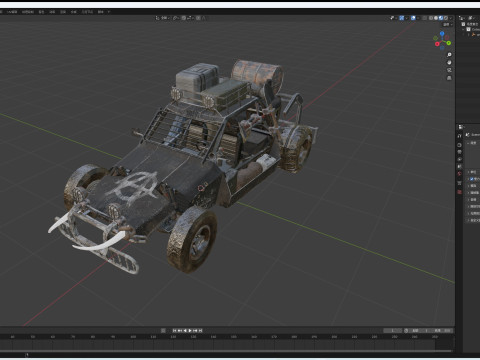Click the timeline end frame field
Screen dimensions: 480x360
point(441,331)
